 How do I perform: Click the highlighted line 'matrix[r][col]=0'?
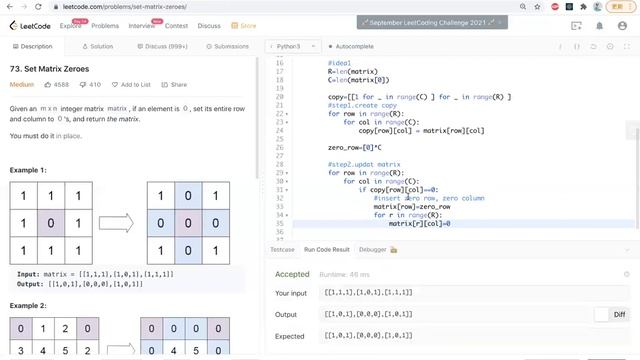coord(419,224)
